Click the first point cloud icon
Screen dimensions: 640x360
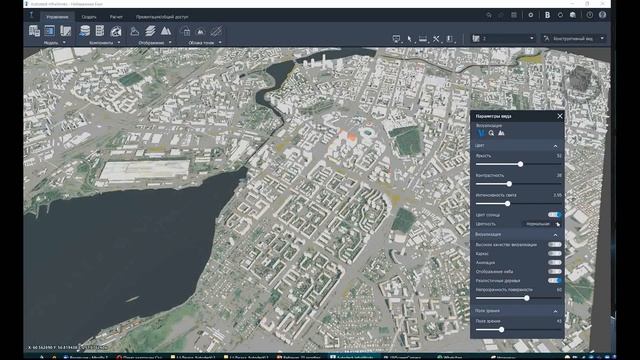pos(185,31)
